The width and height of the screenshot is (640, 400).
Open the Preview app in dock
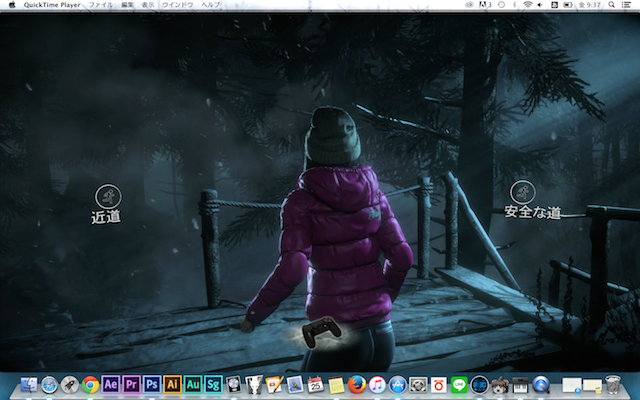(x=295, y=384)
